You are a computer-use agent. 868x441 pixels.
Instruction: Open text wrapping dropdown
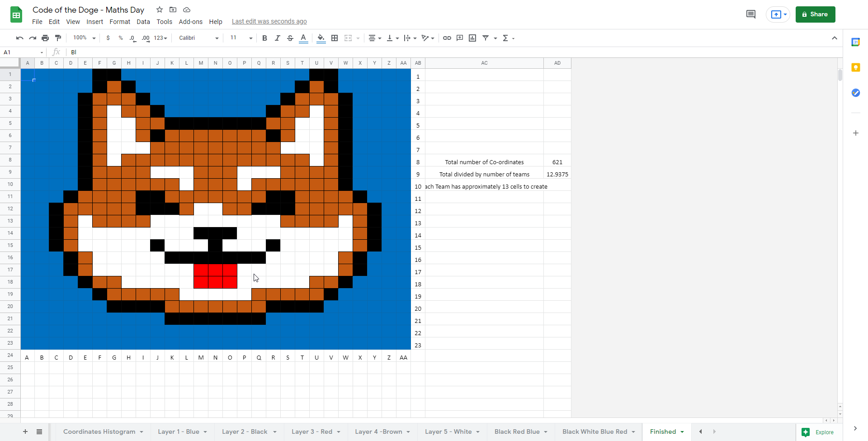click(x=410, y=38)
